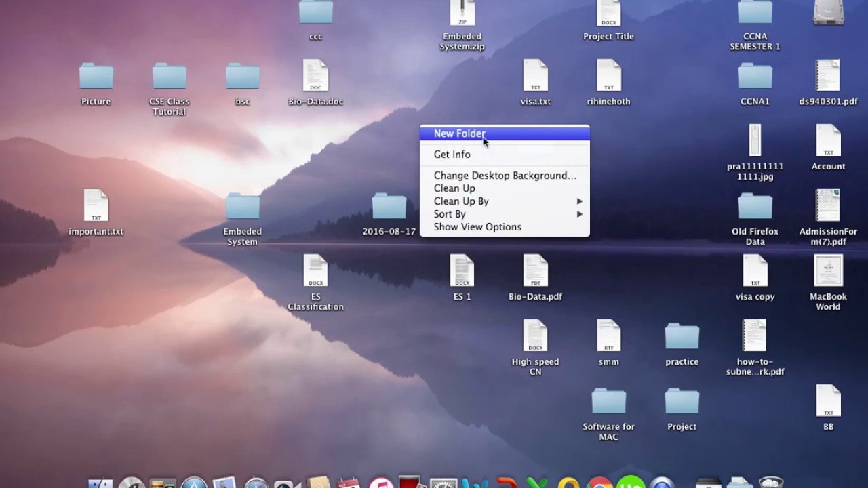The height and width of the screenshot is (488, 868).
Task: Select the Project folder icon
Action: 682,401
